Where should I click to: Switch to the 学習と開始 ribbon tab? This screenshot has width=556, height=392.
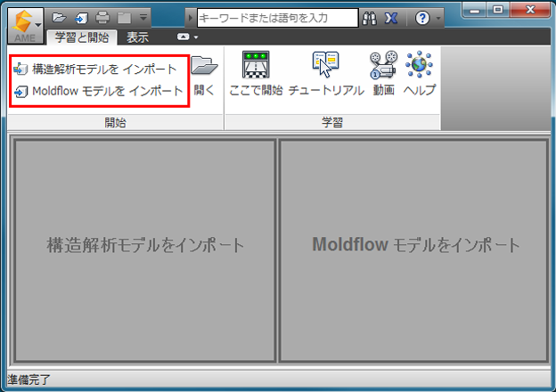(x=82, y=37)
